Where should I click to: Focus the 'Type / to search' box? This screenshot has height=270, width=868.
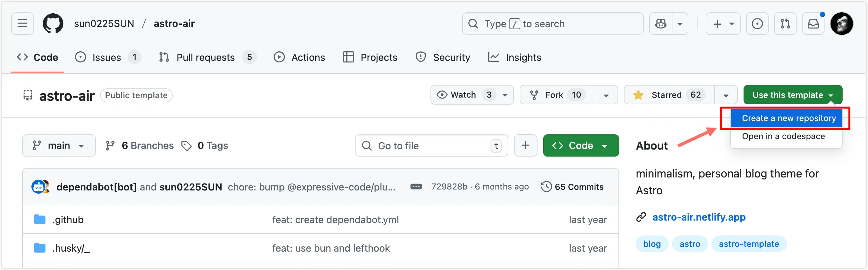[553, 23]
